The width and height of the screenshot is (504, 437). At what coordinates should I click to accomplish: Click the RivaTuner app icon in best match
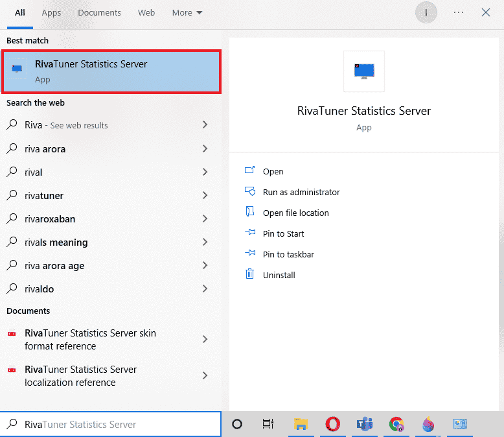click(x=17, y=69)
